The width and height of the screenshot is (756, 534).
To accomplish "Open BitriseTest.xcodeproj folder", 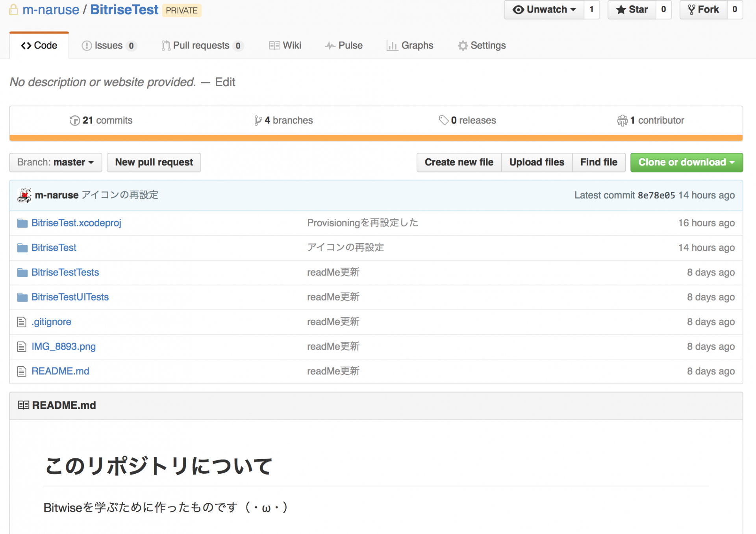I will click(76, 223).
